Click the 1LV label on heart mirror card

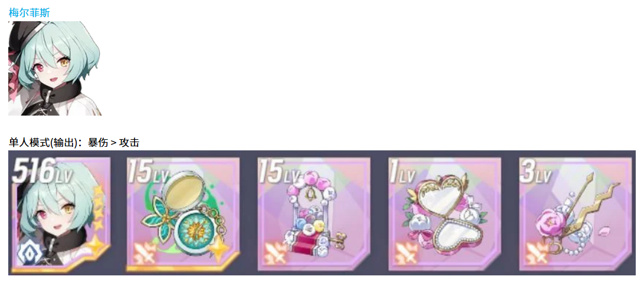(402, 172)
